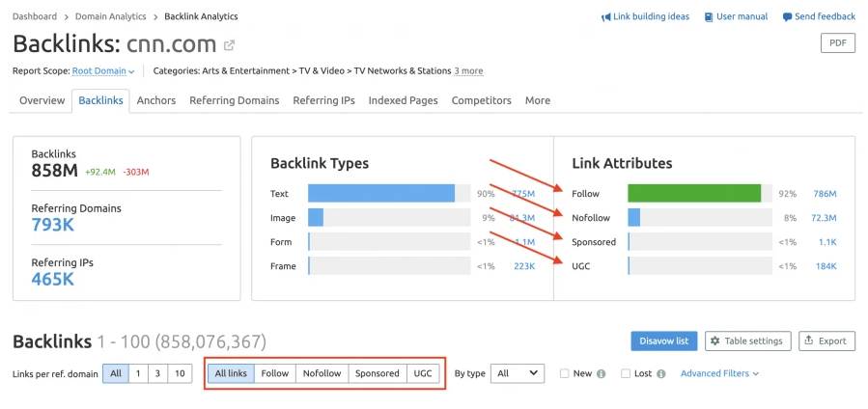Select the Nofollow link filter
Image resolution: width=868 pixels, height=409 pixels.
(322, 373)
